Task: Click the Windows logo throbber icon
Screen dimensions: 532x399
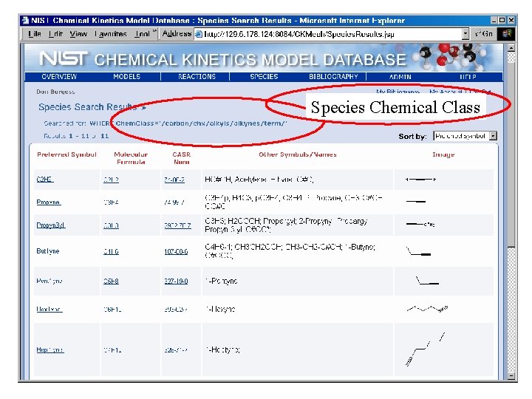Action: (506, 34)
